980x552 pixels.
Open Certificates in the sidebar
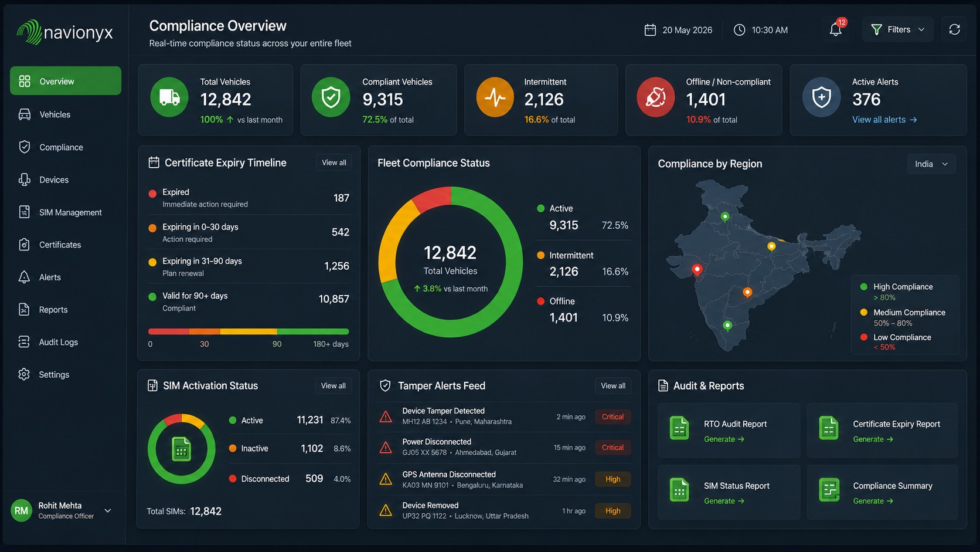pyautogui.click(x=66, y=245)
